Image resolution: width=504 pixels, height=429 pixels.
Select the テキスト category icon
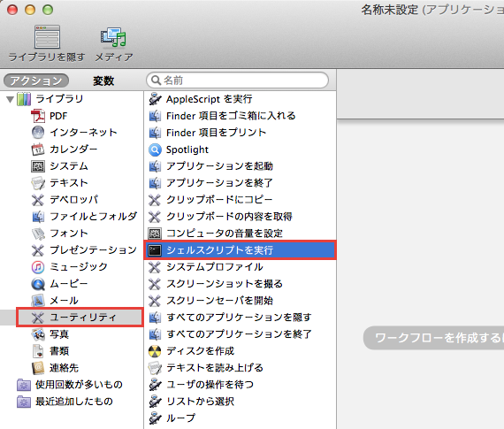click(38, 183)
